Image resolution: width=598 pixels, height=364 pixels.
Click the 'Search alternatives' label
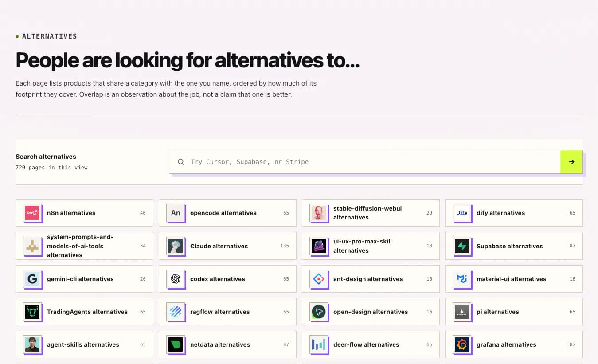click(46, 157)
